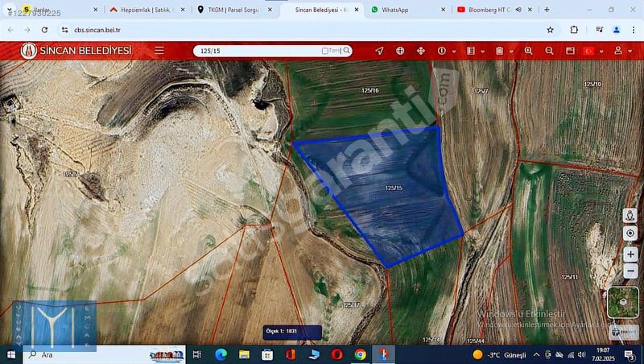
Task: Click the globe full-extent icon
Action: (x=400, y=51)
